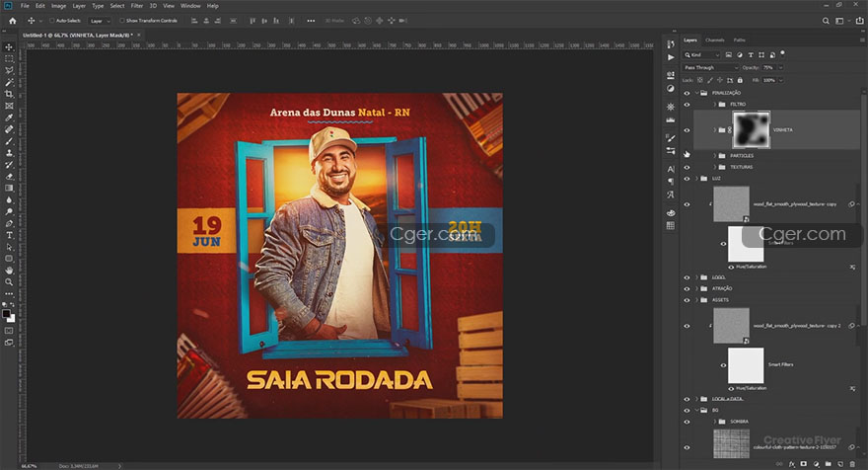This screenshot has width=868, height=470.
Task: Hide the LOGO group
Action: click(687, 277)
